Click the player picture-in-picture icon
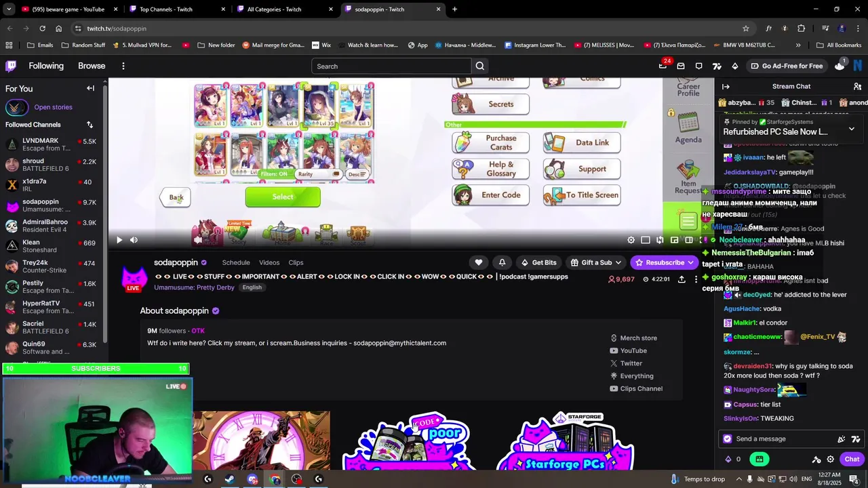Viewport: 868px width, 488px height. [674, 240]
